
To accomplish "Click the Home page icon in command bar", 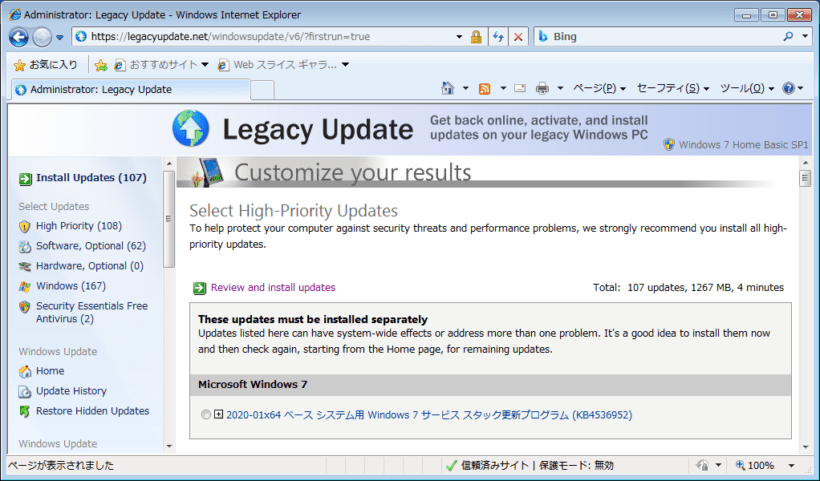I will tap(448, 88).
